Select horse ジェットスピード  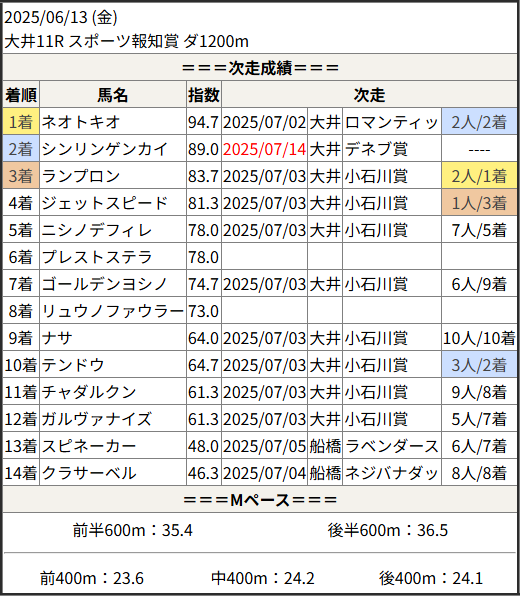coord(104,203)
